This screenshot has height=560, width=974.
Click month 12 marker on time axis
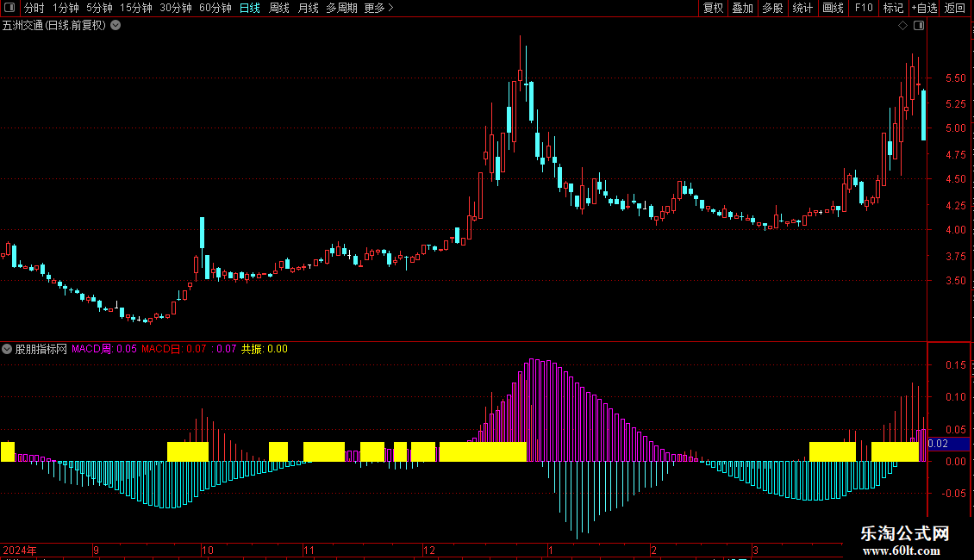coord(429,550)
